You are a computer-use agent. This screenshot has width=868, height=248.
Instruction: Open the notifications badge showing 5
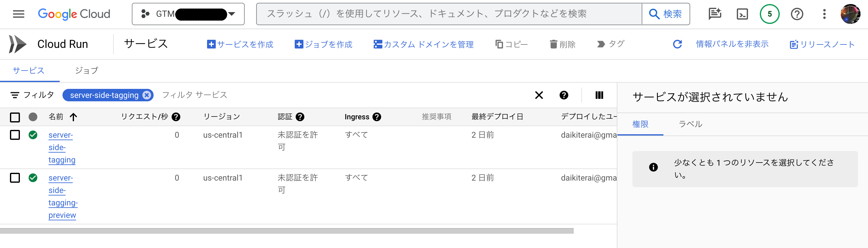pyautogui.click(x=770, y=14)
